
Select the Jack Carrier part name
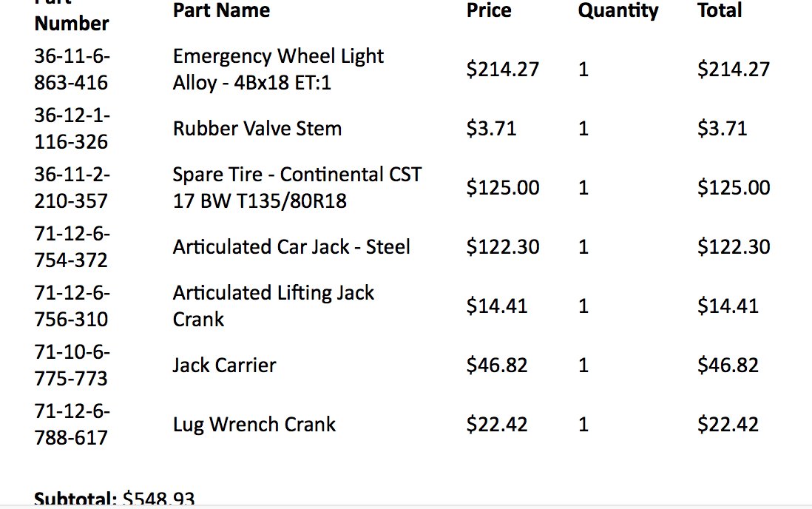coord(224,365)
